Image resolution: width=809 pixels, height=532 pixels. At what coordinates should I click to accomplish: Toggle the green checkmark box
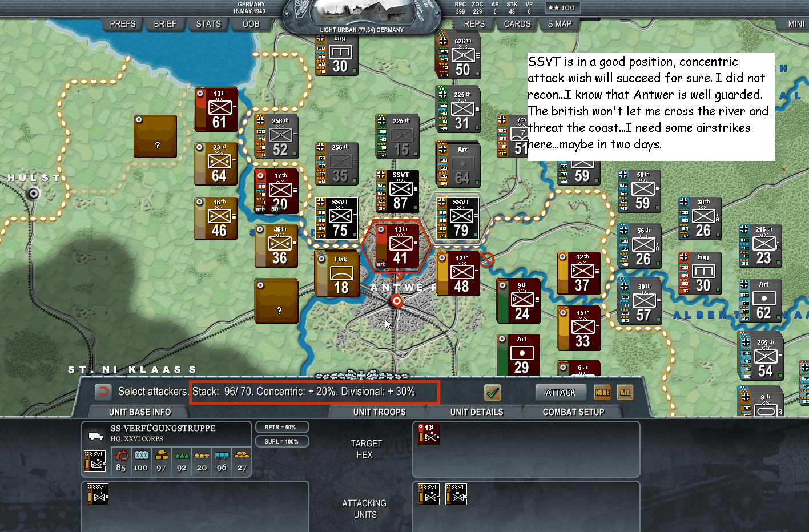pyautogui.click(x=492, y=392)
